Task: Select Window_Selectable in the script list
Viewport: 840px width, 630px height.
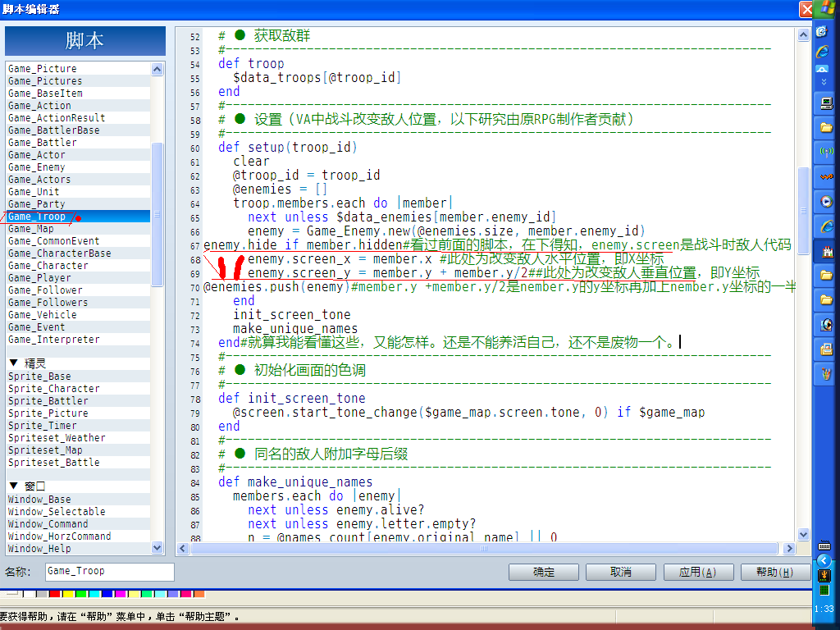Action: coord(78,512)
